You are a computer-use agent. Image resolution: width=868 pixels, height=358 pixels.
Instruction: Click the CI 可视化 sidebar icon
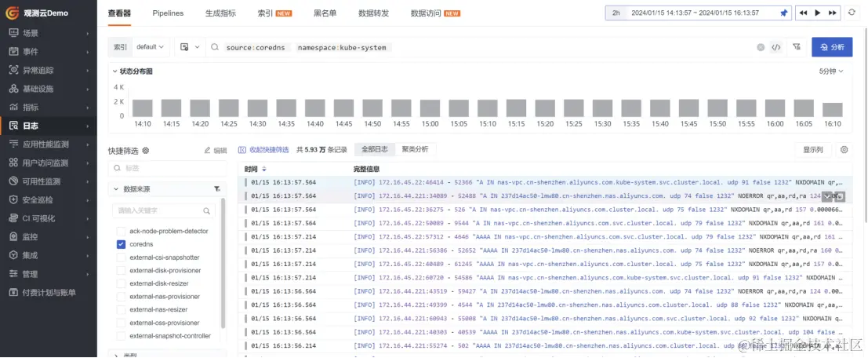click(x=14, y=218)
